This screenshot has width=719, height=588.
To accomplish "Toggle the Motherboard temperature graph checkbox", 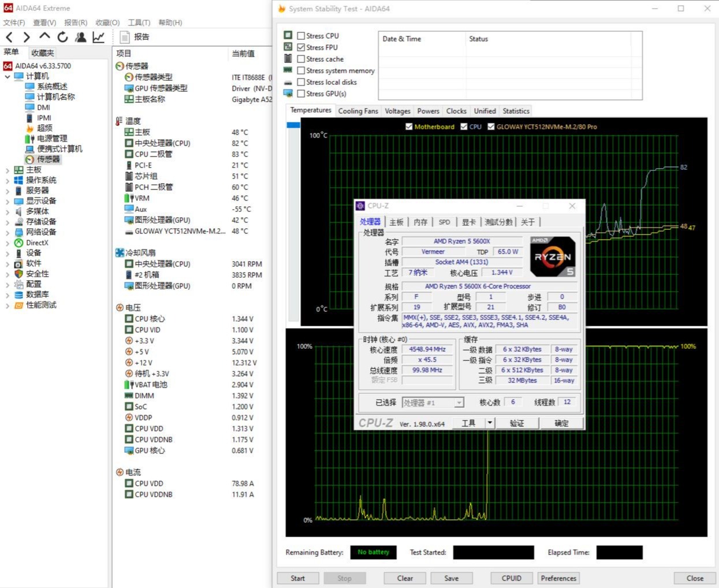I will [x=409, y=126].
